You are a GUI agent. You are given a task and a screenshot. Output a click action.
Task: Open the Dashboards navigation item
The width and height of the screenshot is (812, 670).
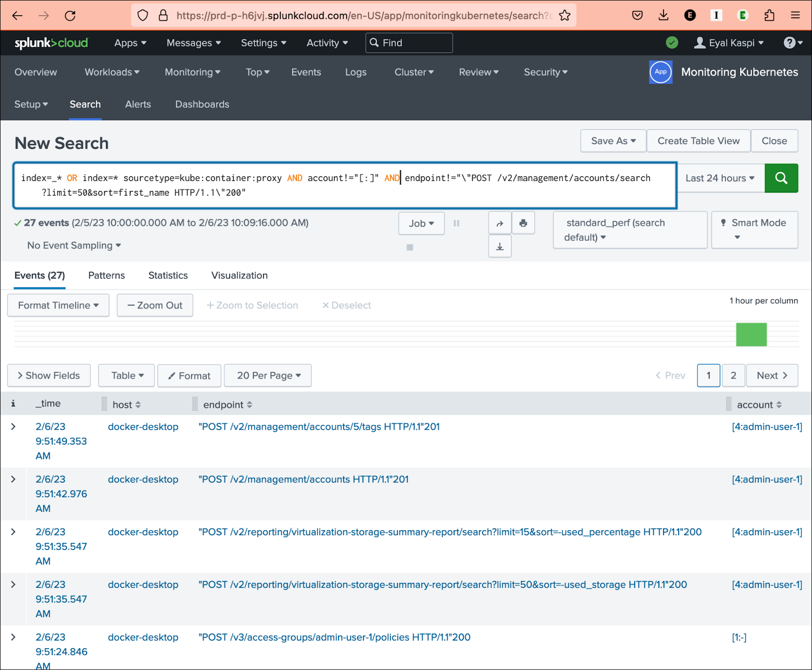(x=202, y=104)
